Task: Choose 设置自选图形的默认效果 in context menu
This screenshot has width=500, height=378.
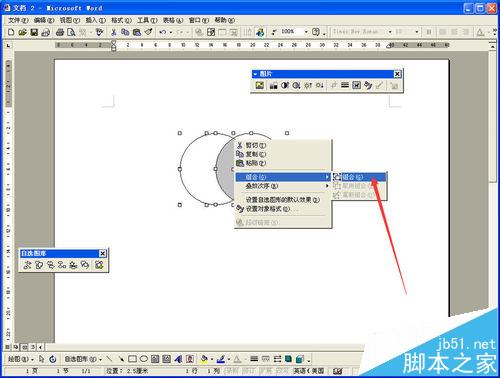Action: coord(283,200)
